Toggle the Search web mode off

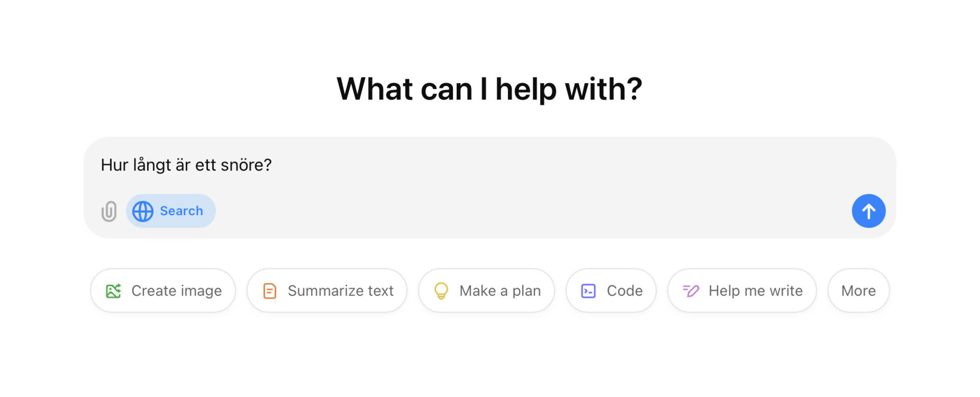pyautogui.click(x=171, y=211)
